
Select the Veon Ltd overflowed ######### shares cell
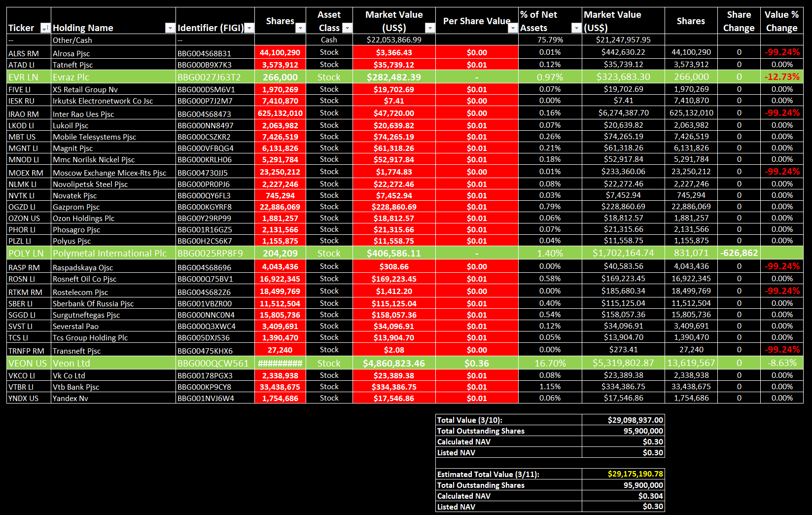280,363
